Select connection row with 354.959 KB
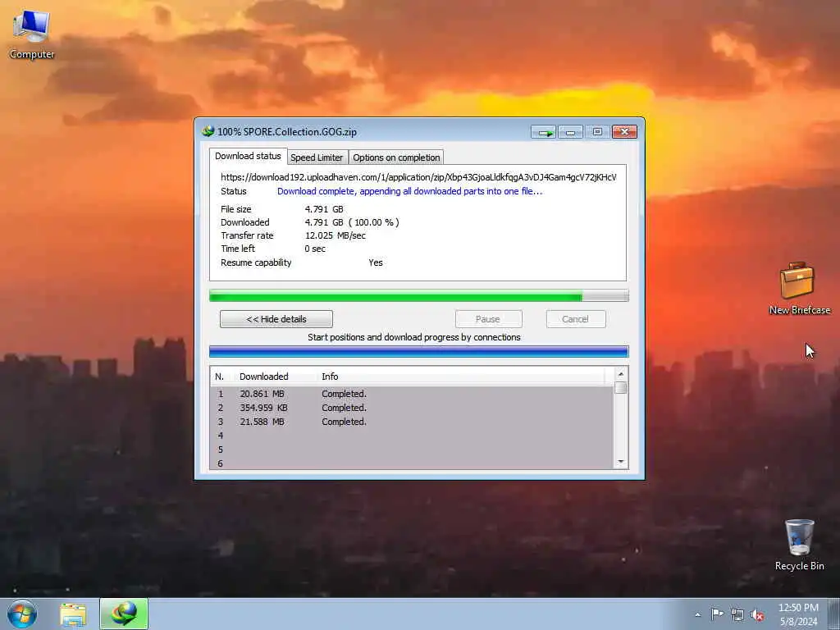 pyautogui.click(x=412, y=408)
